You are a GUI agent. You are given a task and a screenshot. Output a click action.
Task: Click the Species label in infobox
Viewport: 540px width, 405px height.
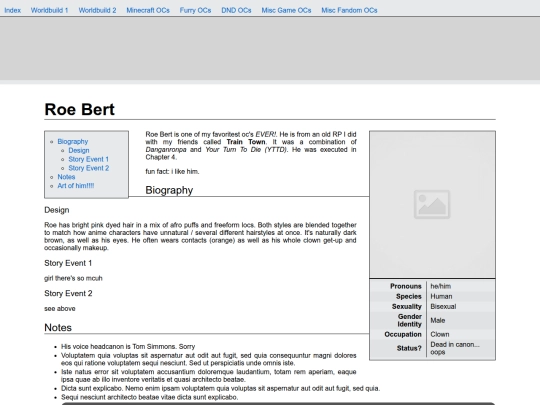409,297
